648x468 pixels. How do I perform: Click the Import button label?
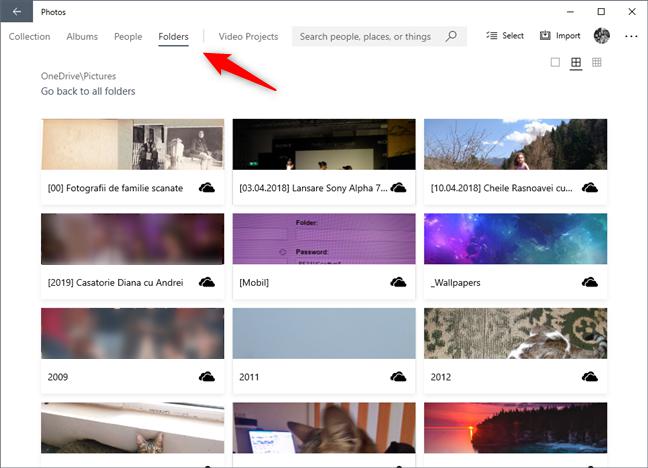[568, 36]
